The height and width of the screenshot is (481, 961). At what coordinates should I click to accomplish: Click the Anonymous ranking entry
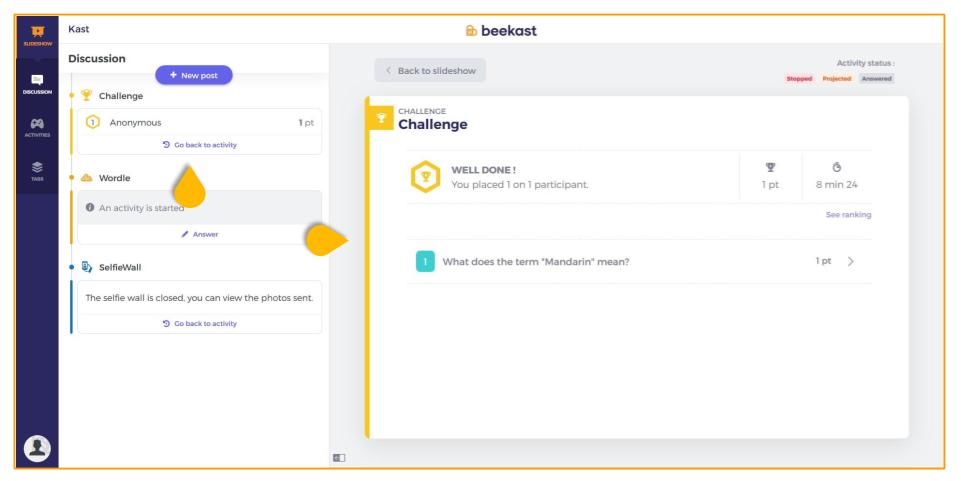point(199,123)
